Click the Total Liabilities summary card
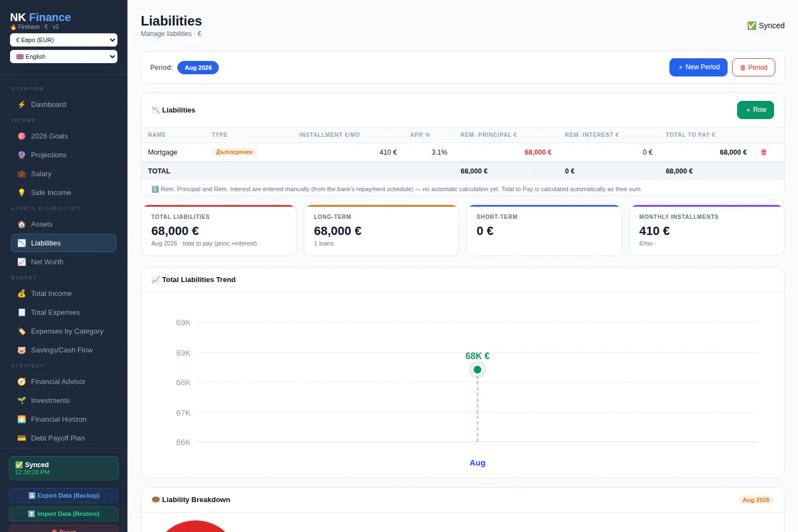The image size is (798, 532). (x=219, y=231)
